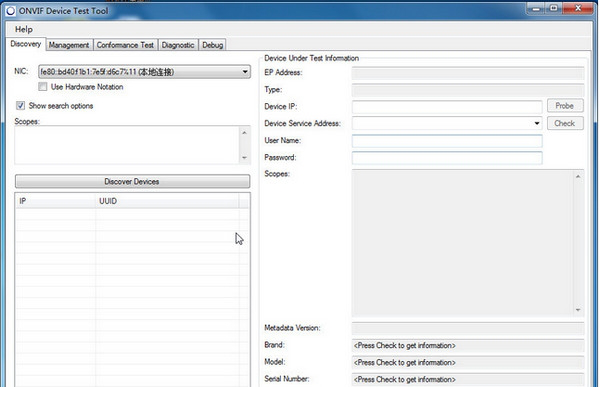Click the Model information field
This screenshot has width=600, height=402.
[468, 363]
